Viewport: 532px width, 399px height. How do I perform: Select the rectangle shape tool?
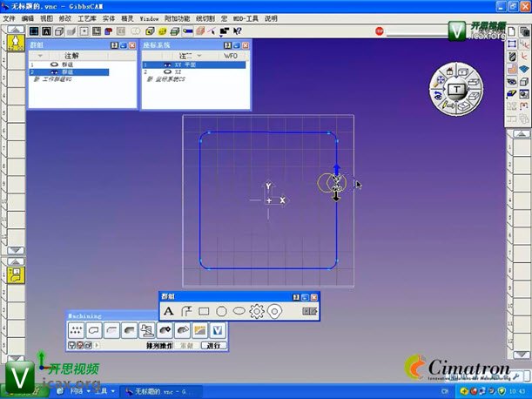[204, 311]
